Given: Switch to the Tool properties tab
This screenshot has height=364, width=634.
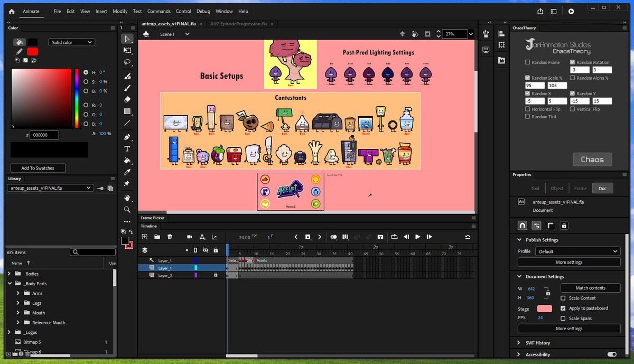Looking at the screenshot, I should [535, 188].
